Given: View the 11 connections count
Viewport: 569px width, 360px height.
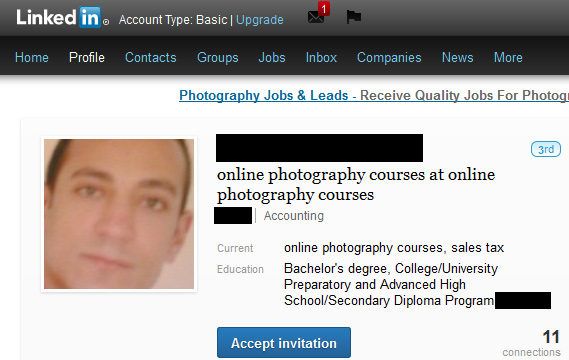Looking at the screenshot, I should pos(532,343).
